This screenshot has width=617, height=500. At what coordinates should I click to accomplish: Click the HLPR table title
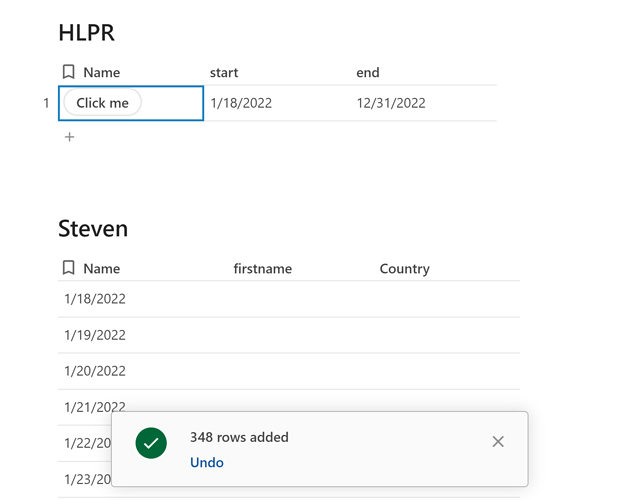(87, 33)
